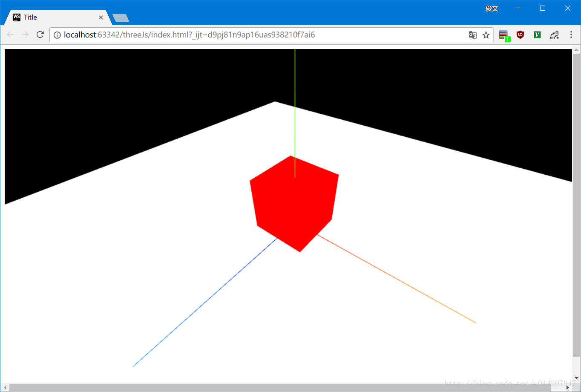Click the vertical scrollbar down arrow
This screenshot has width=581, height=392.
(x=577, y=378)
